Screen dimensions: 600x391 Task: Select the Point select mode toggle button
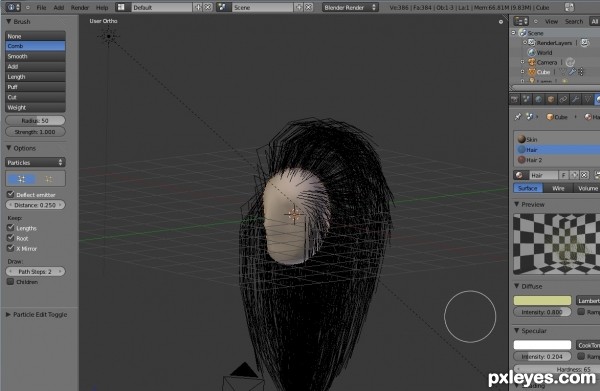point(49,179)
